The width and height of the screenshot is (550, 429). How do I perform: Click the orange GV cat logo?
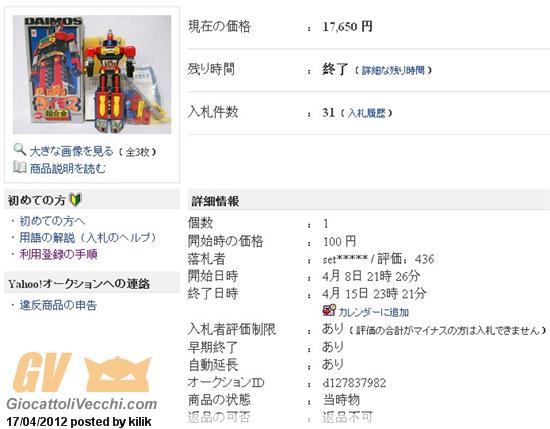click(82, 373)
